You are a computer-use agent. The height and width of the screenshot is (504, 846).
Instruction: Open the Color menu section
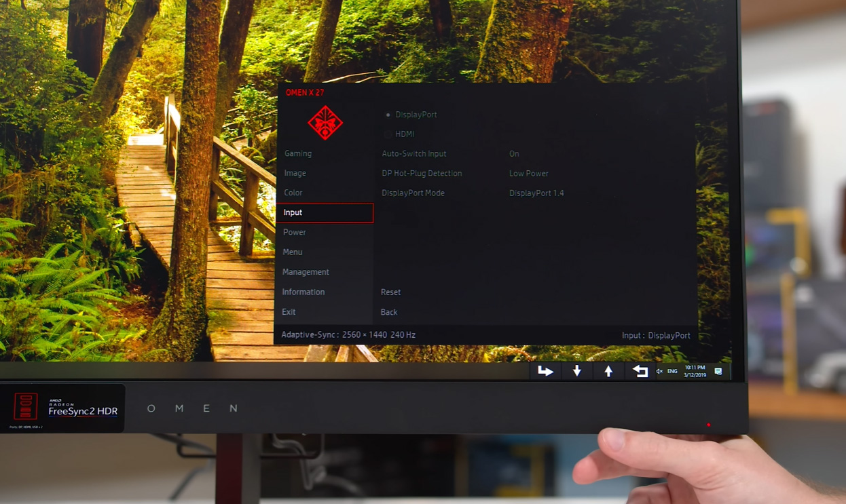(293, 193)
